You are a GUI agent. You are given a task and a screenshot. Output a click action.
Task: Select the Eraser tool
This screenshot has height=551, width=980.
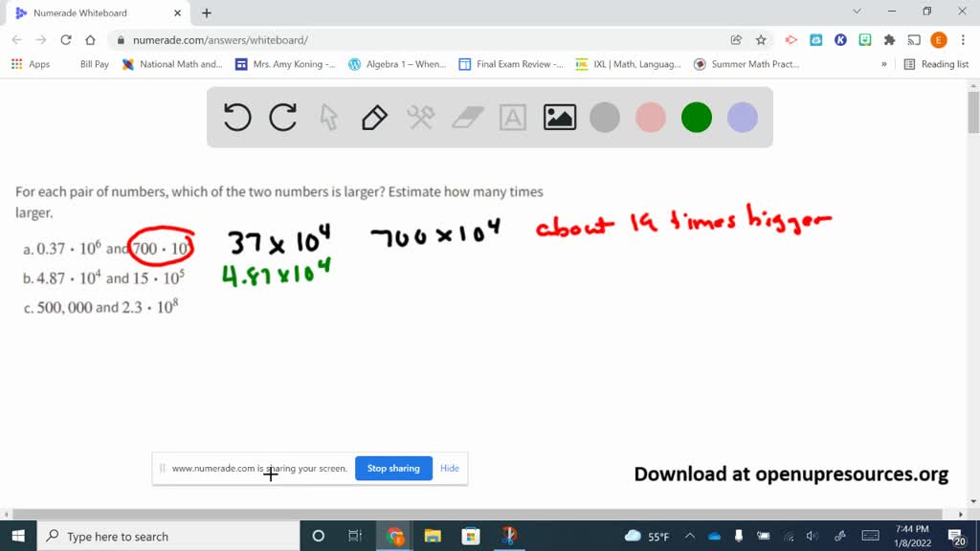point(466,117)
